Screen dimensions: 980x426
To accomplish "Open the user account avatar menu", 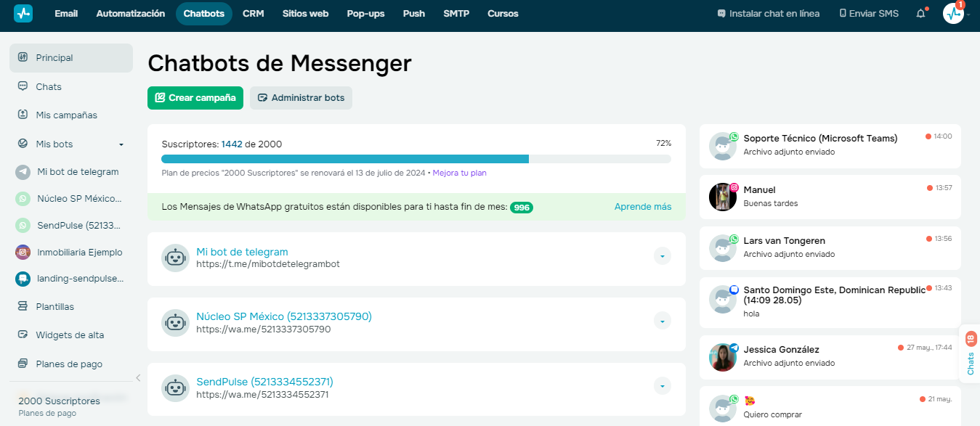I will click(x=953, y=13).
